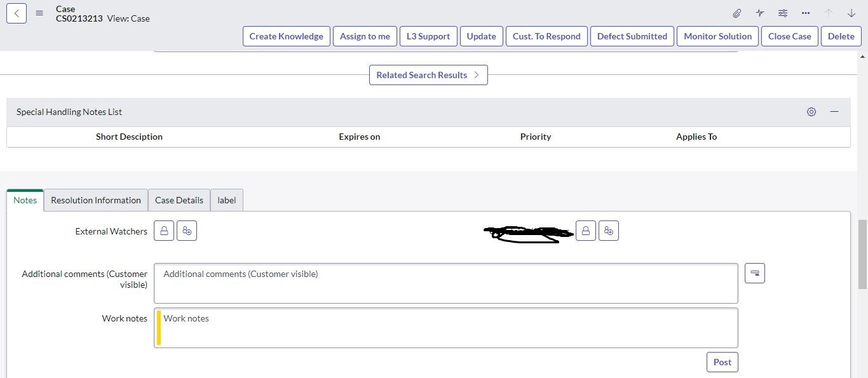Switch to the Resolution Information tab

click(x=96, y=200)
